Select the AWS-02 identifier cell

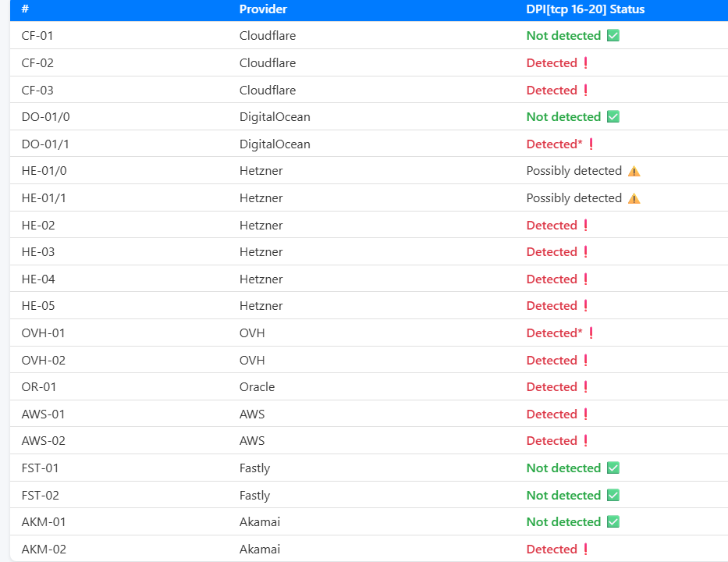pos(43,441)
